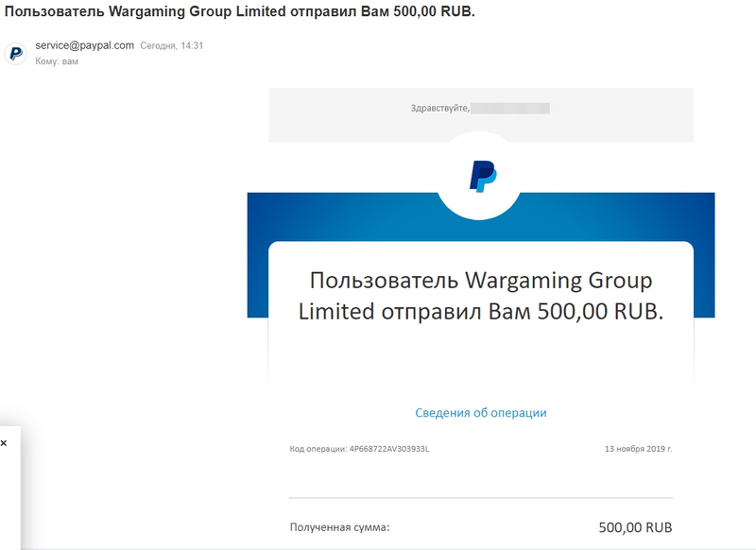
Task: Close the small popup with the X icon
Action: tap(4, 443)
